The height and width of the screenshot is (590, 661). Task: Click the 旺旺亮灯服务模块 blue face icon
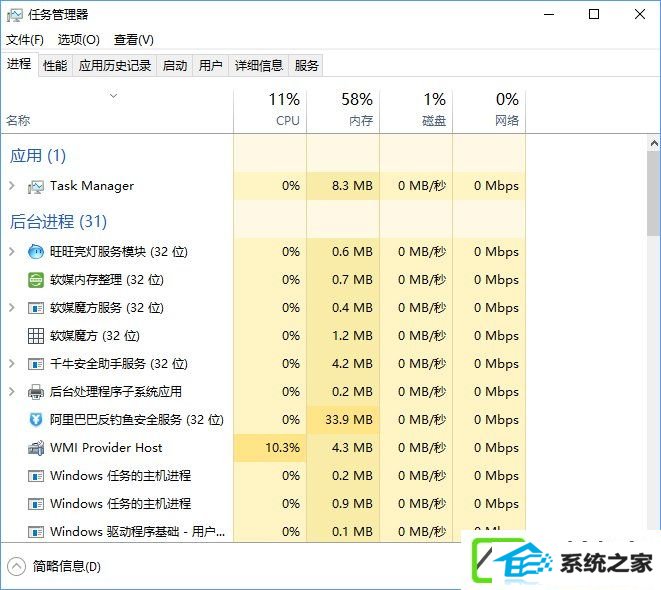(35, 252)
